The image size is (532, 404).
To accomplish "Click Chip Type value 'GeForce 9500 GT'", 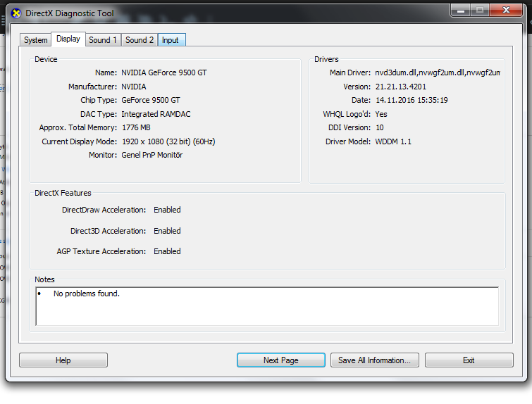I will tap(151, 100).
